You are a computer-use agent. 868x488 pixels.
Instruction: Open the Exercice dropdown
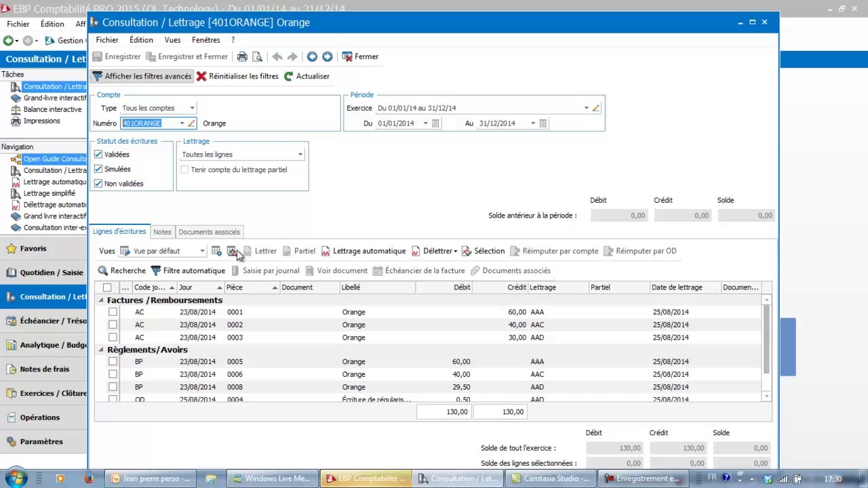[x=587, y=108]
